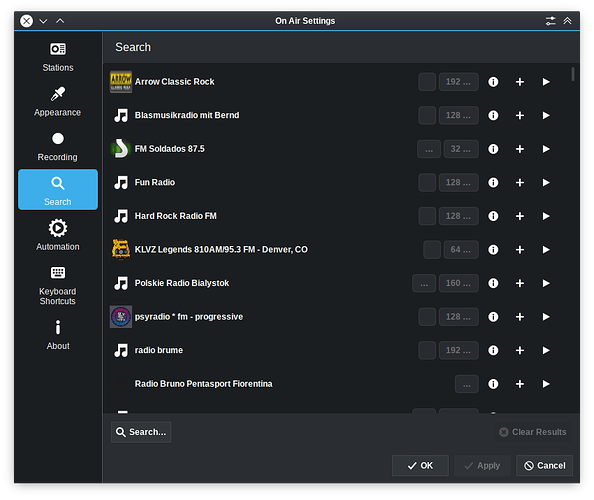
Task: Show info for Blasmusikradio mit Bernd
Action: (x=493, y=116)
